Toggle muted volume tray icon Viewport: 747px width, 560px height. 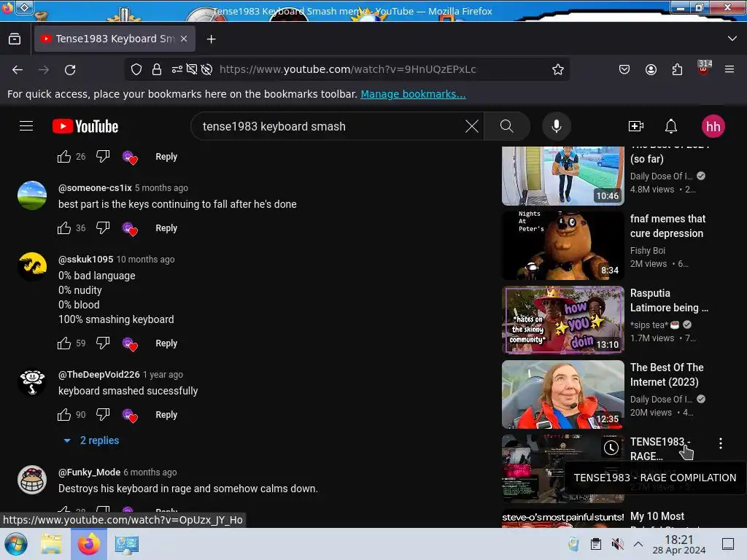click(x=617, y=544)
